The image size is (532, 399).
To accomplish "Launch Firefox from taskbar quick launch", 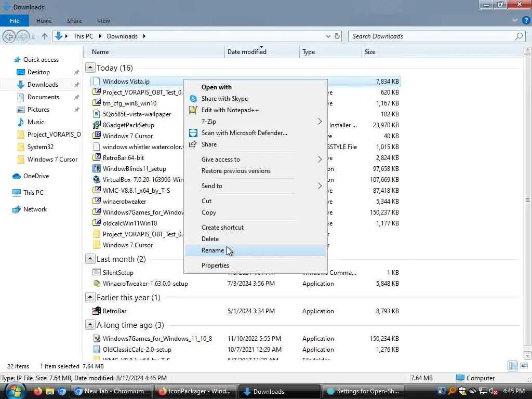I will (x=37, y=391).
